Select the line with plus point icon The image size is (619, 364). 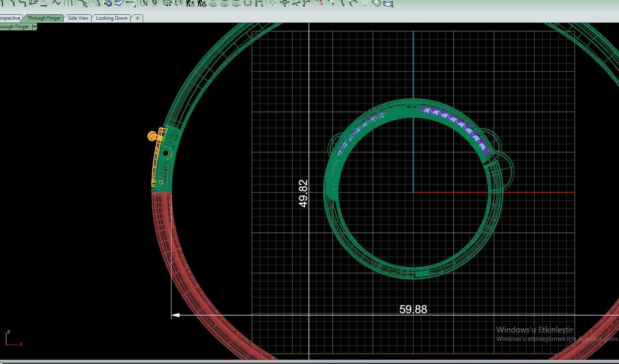click(296, 3)
